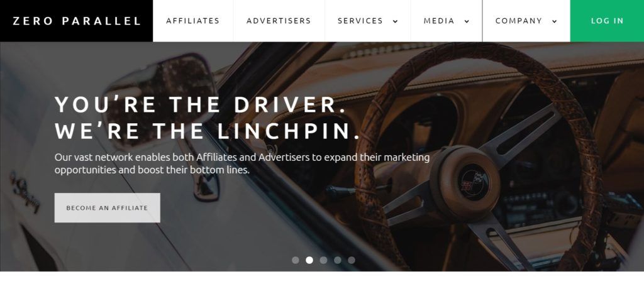Click the Company menu label
This screenshot has height=296, width=644.
pyautogui.click(x=518, y=21)
